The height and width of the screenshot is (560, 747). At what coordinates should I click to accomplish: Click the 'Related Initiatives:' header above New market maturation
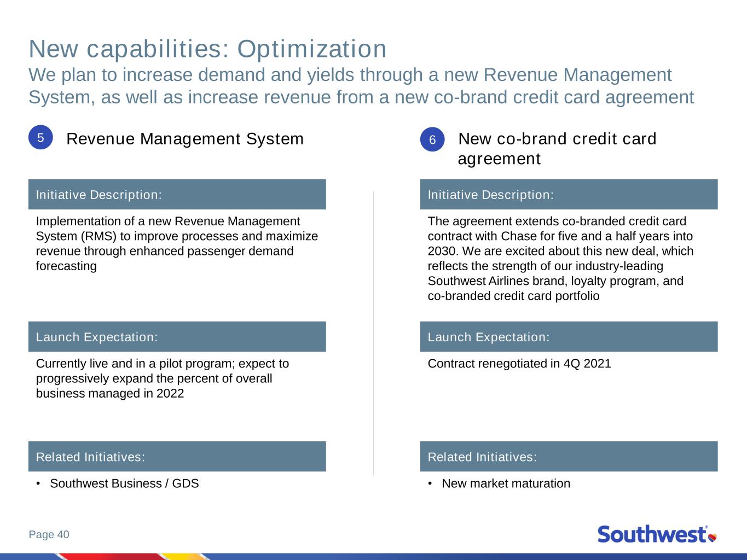[x=569, y=456]
